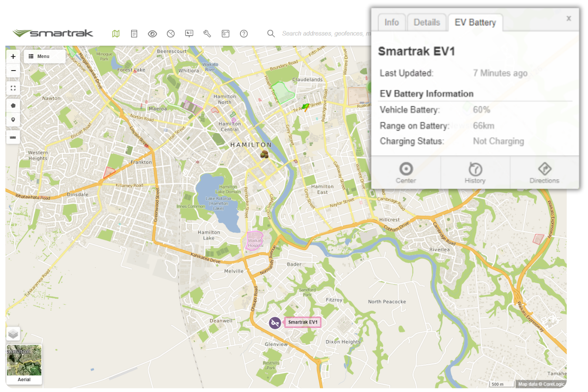This screenshot has width=588, height=392.
Task: Open the Reports document icon
Action: click(134, 34)
